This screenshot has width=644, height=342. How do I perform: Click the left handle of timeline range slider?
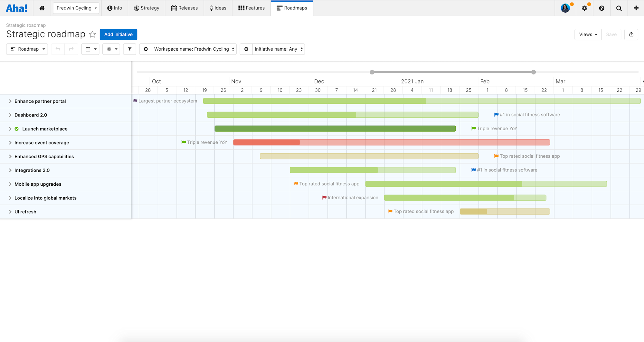point(372,72)
